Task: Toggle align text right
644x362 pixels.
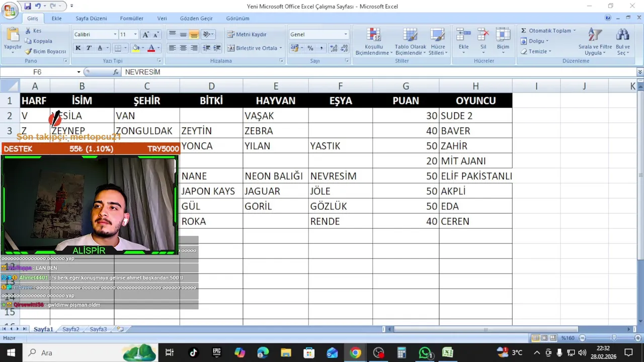Action: point(194,48)
